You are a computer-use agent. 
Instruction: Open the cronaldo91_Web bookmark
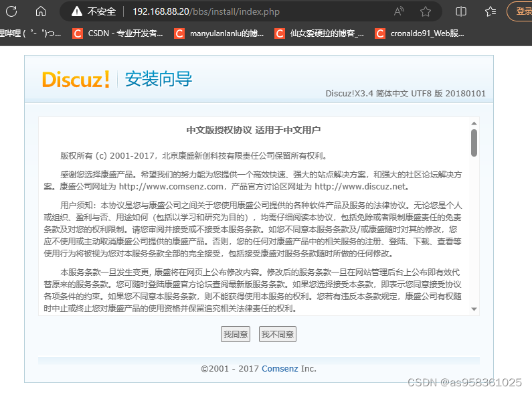pos(420,33)
